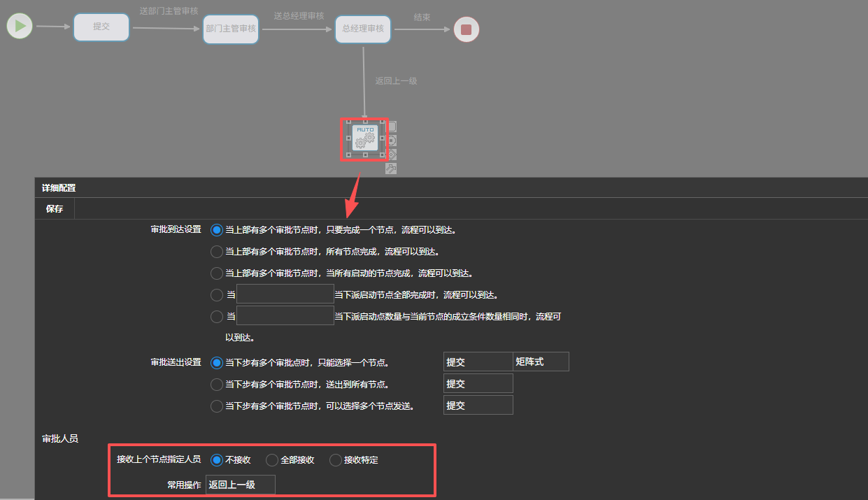Open first 提交 field in 审批送出设置
Viewport: 868px width, 500px height.
(x=478, y=362)
